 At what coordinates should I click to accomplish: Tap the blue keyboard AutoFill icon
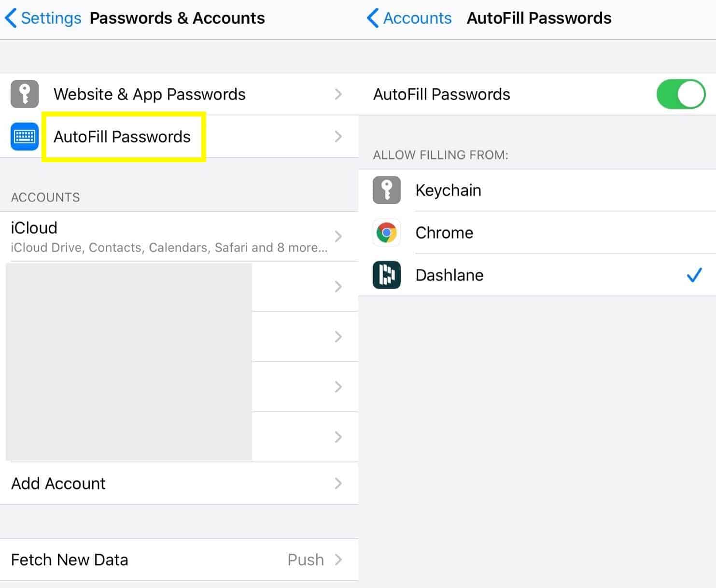(x=25, y=137)
